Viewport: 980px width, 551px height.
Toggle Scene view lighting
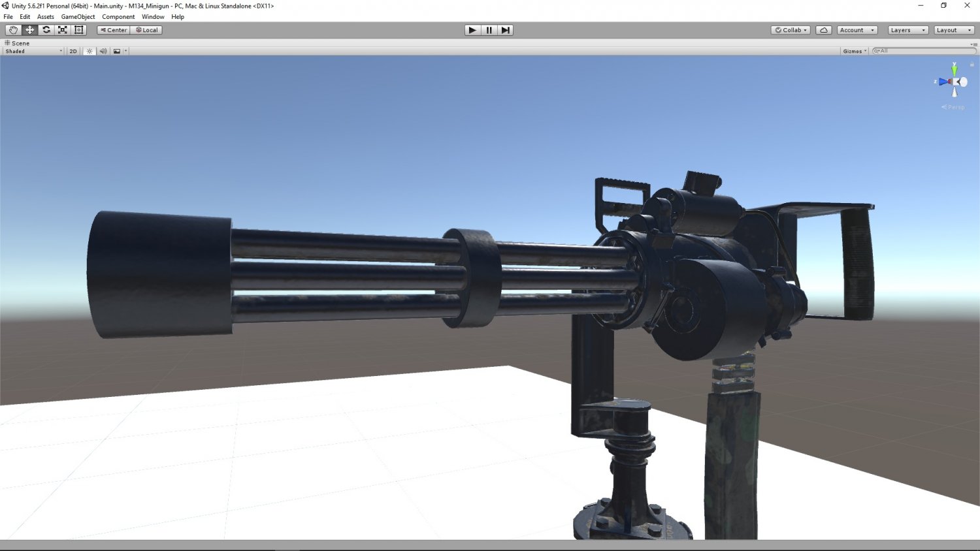click(x=89, y=51)
